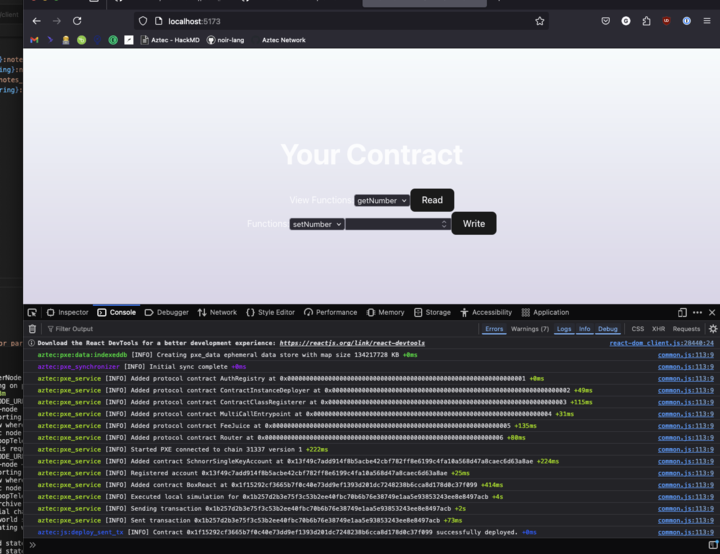The image size is (720, 554).
Task: Click the setNumber value number input
Action: click(x=398, y=224)
